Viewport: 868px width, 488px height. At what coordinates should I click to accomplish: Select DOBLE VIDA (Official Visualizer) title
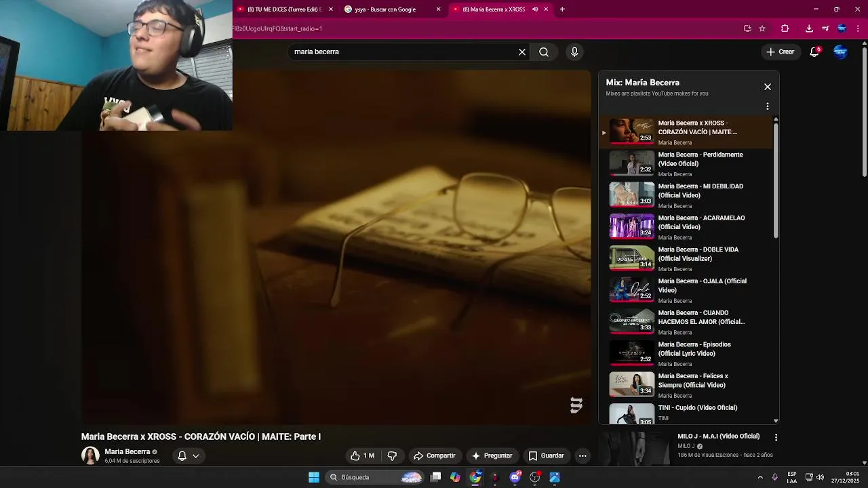[x=698, y=254]
